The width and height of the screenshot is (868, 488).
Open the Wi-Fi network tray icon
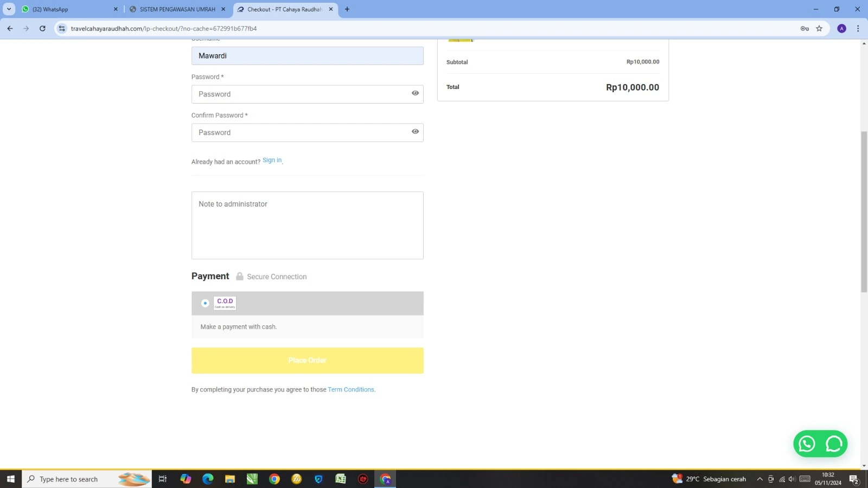782,479
